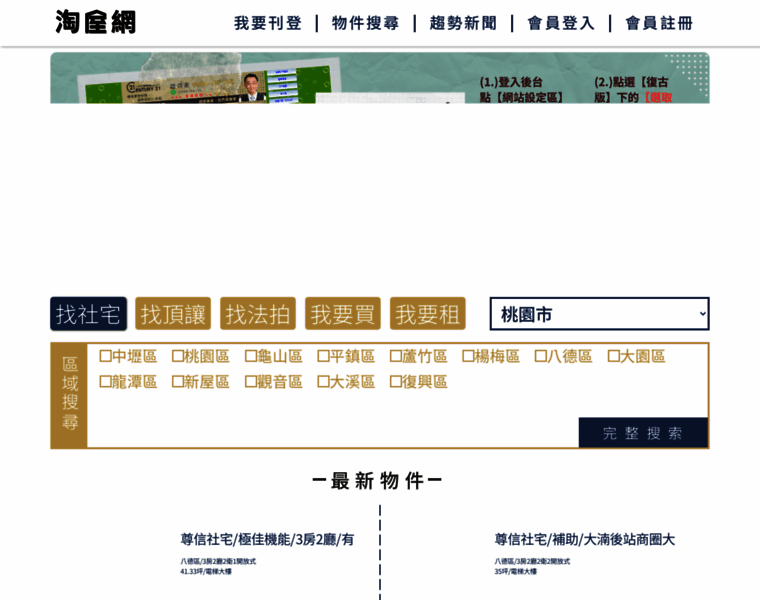Select the 蘆竹區 checkbox

[x=396, y=356]
